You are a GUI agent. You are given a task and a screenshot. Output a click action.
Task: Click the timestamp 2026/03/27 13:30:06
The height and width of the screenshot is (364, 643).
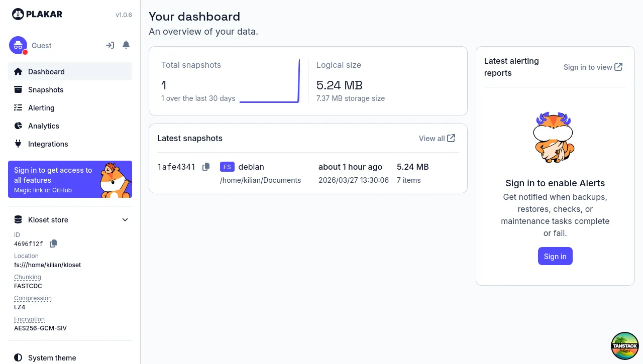point(354,180)
